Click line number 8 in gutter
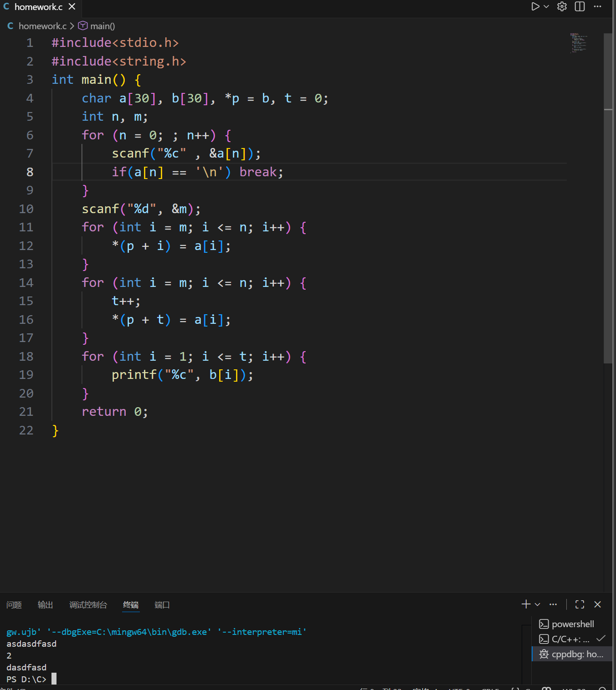The height and width of the screenshot is (690, 616). pos(30,172)
